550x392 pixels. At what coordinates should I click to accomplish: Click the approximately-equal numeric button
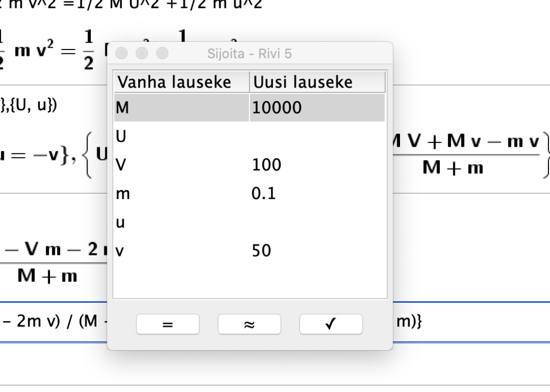[249, 324]
